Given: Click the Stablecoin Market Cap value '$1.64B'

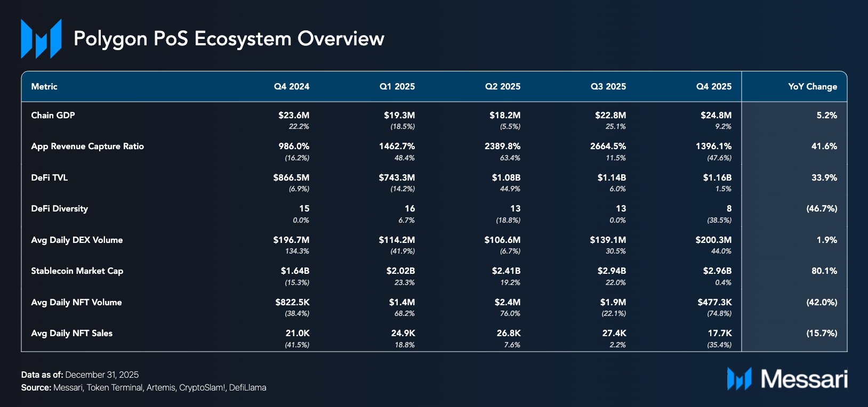Looking at the screenshot, I should click(x=295, y=271).
